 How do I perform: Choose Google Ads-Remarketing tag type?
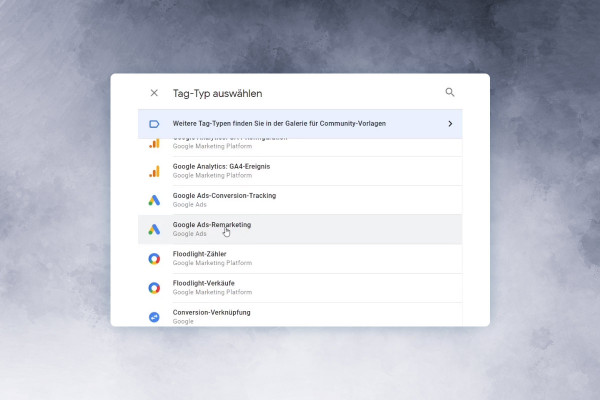[x=300, y=229]
